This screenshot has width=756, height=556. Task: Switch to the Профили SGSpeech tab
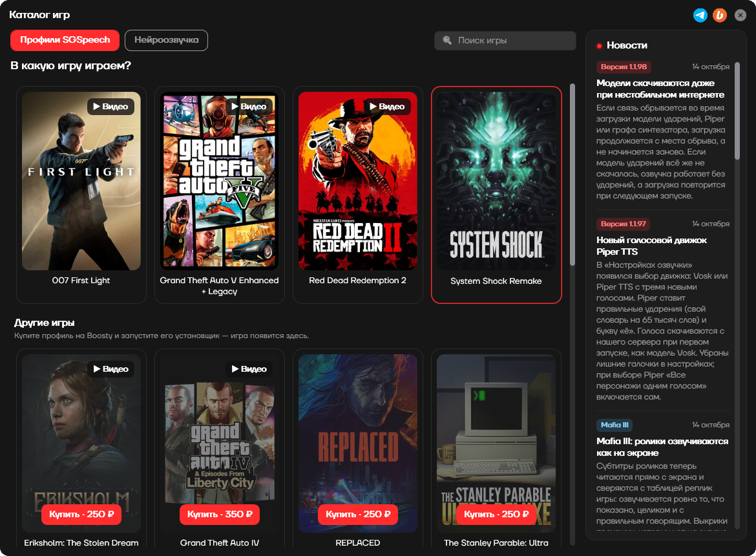[65, 40]
